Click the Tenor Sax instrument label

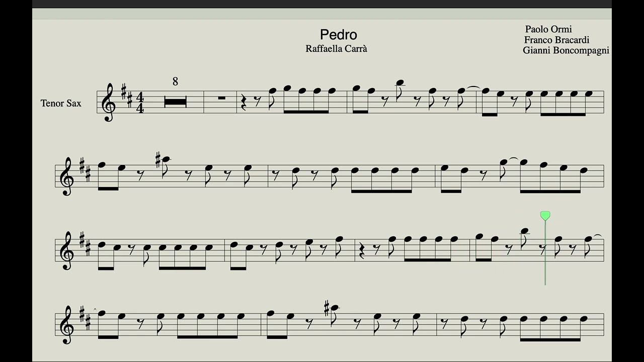61,103
